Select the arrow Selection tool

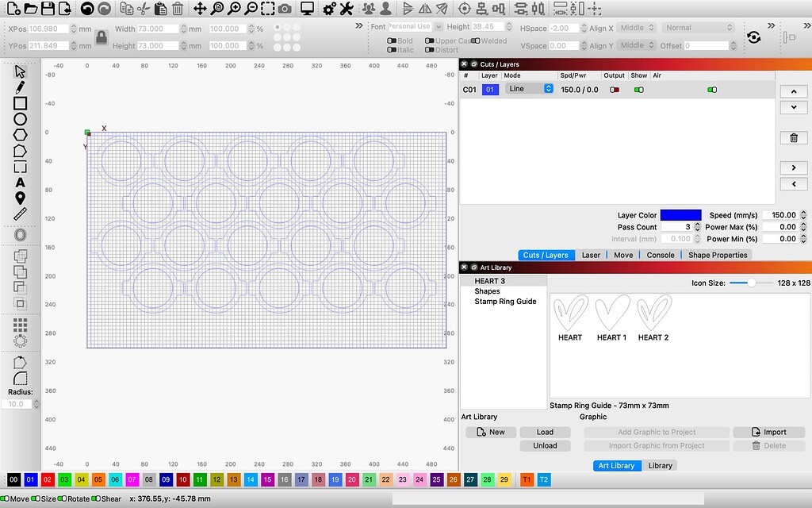(x=19, y=71)
